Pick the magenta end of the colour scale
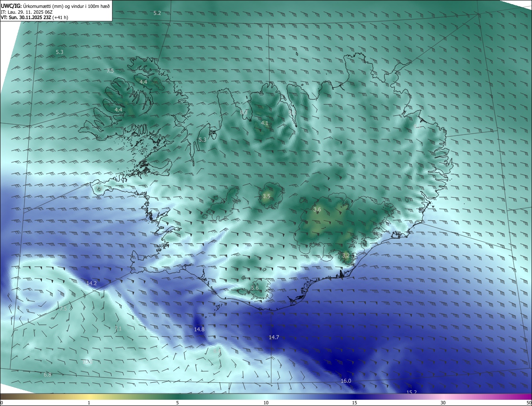Image resolution: width=532 pixels, height=406 pixels. [x=525, y=396]
